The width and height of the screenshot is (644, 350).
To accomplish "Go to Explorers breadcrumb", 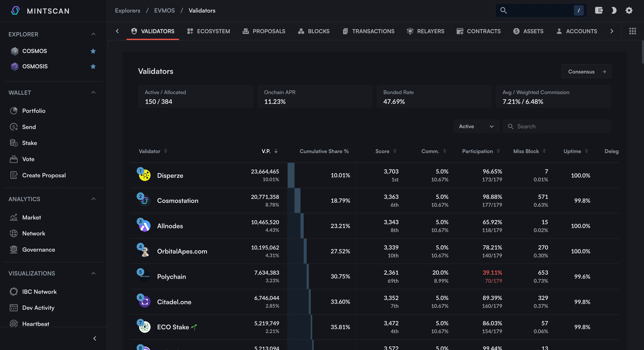I will tap(128, 10).
